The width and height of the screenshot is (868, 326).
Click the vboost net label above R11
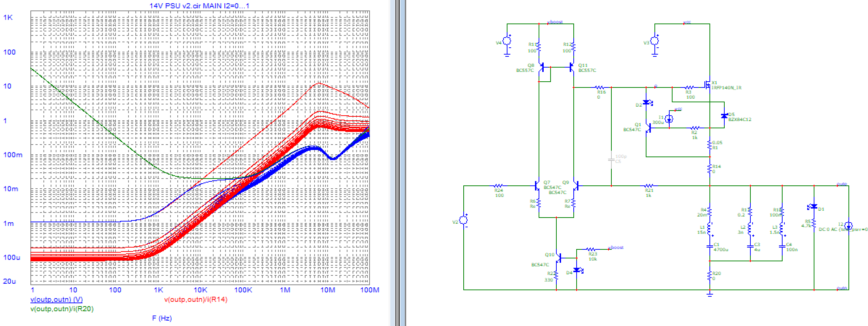point(555,22)
